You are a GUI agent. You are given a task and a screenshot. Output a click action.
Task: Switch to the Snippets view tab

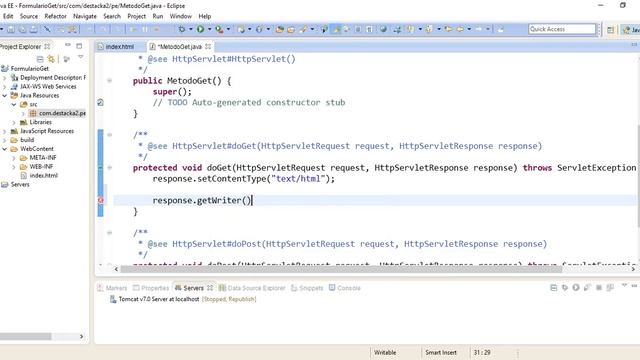307,288
